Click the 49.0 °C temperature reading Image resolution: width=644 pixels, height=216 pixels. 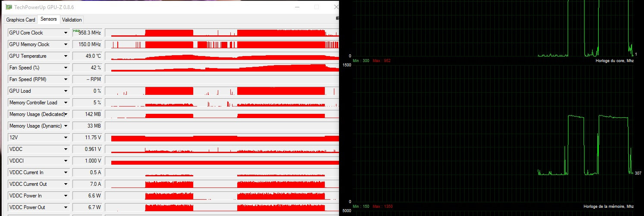coord(88,56)
